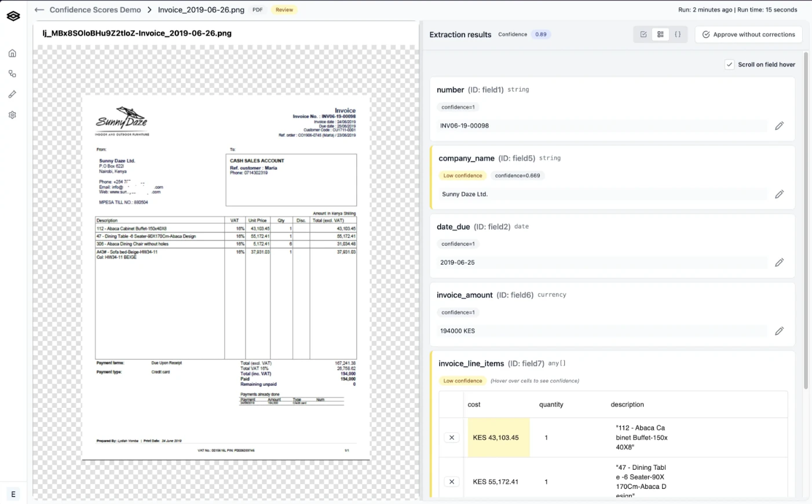The width and height of the screenshot is (812, 504).
Task: Switch to JSON braces view
Action: 678,34
